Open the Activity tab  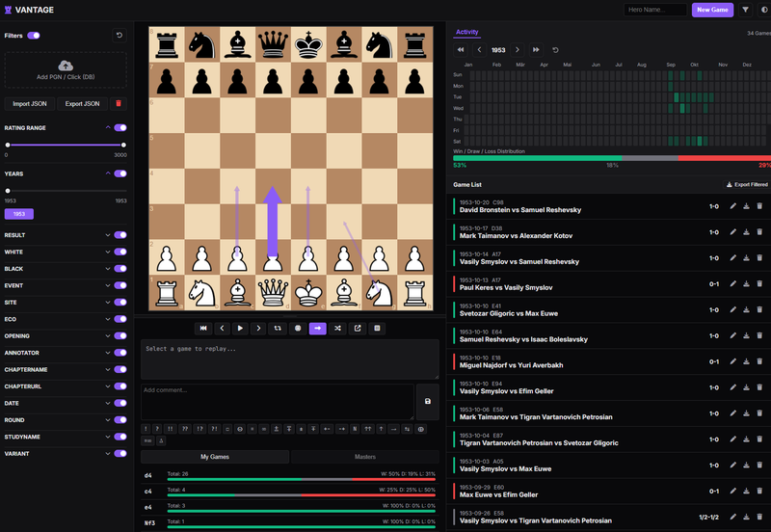(x=466, y=32)
